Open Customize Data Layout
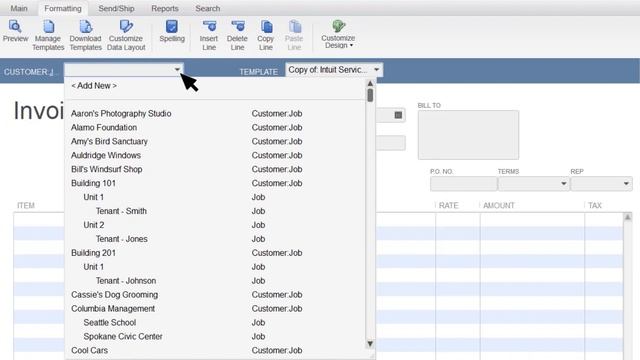 [x=126, y=36]
